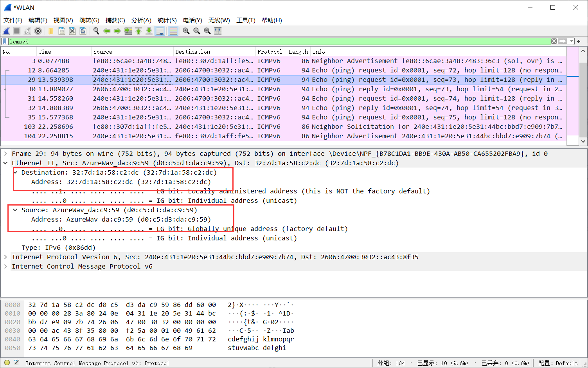588x368 pixels.
Task: Open capture options gear icon
Action: point(38,31)
